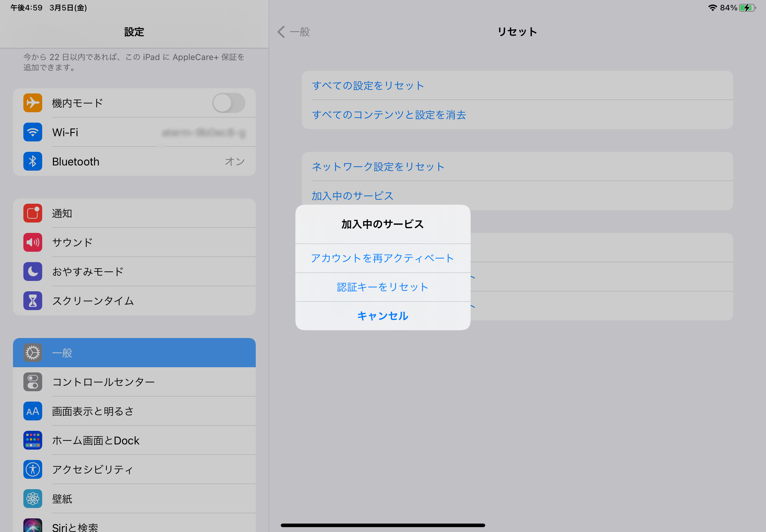The height and width of the screenshot is (532, 766).
Task: Tap the Bluetooth icon
Action: point(33,161)
